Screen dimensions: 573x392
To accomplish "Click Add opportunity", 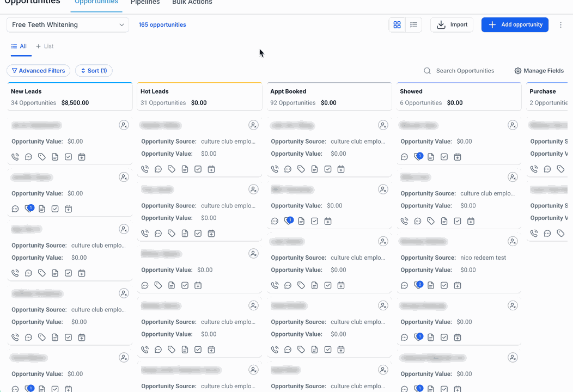I will [515, 25].
